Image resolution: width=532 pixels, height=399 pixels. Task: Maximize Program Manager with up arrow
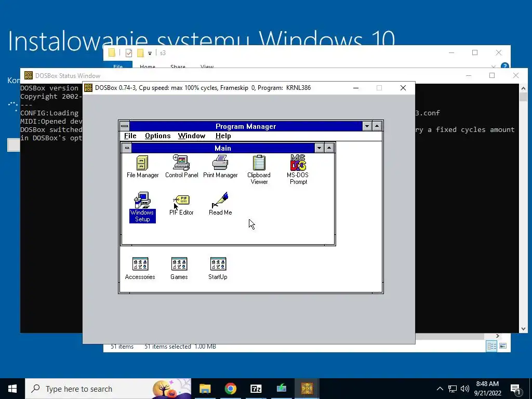(x=377, y=126)
